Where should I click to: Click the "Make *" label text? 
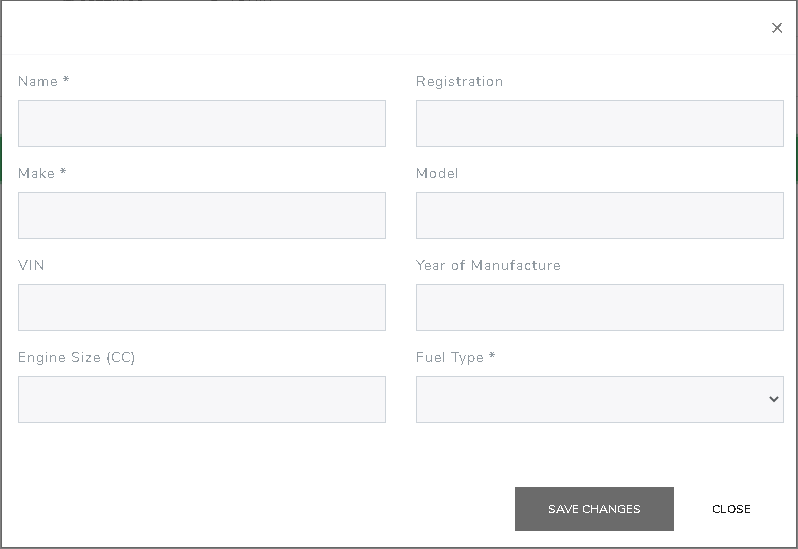42,174
